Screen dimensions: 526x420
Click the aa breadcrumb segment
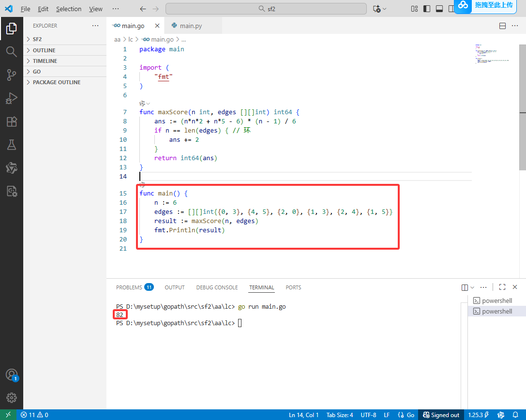pos(117,40)
